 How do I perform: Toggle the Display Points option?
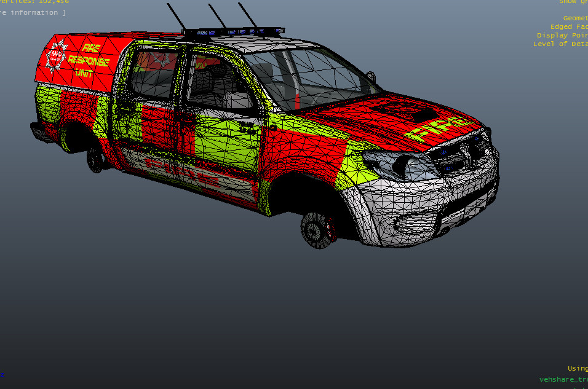pyautogui.click(x=562, y=36)
